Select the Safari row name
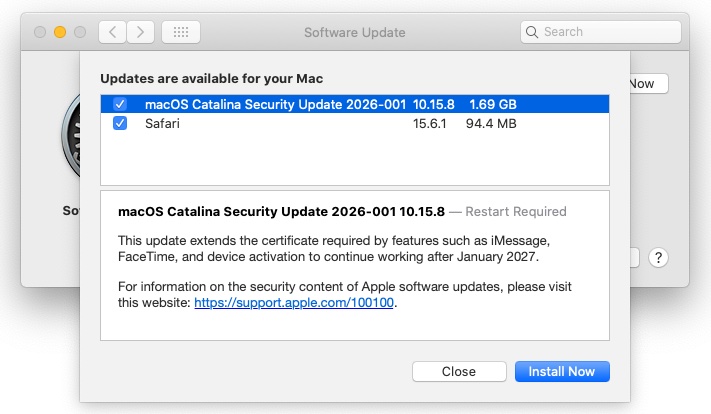Image resolution: width=711 pixels, height=414 pixels. click(162, 123)
